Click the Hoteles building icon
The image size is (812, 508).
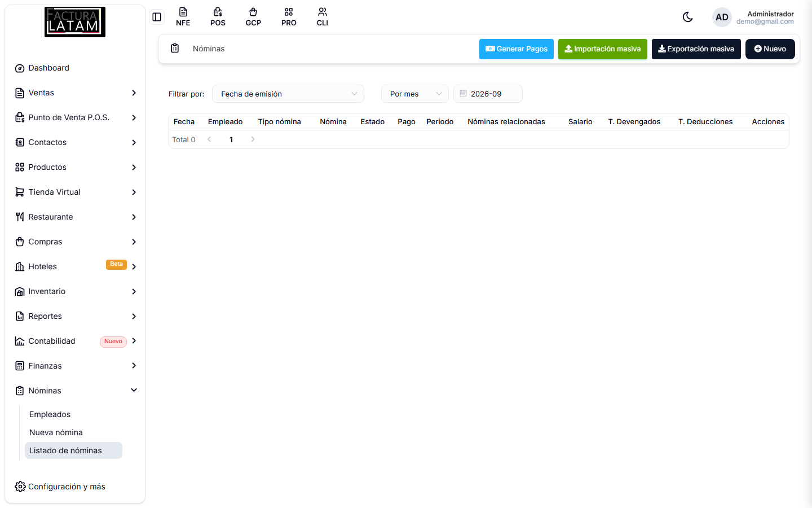[20, 267]
